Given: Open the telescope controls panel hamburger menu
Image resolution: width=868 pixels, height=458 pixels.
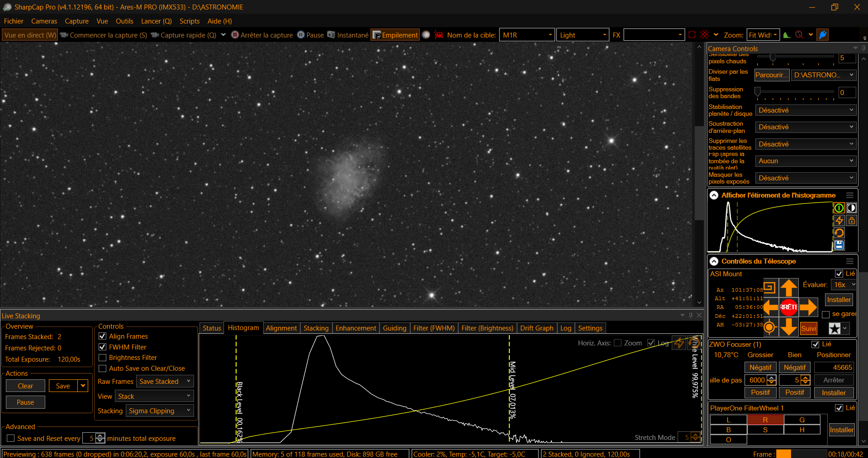Looking at the screenshot, I should coord(850,261).
